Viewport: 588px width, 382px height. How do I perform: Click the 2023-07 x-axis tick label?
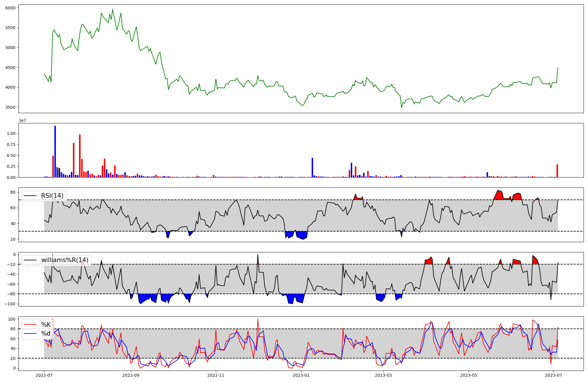[554, 375]
